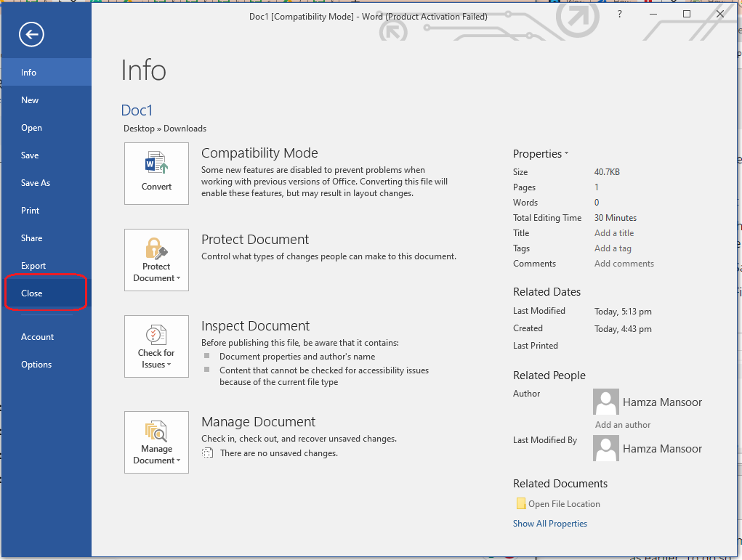Choose Close to close the document

pyautogui.click(x=46, y=293)
